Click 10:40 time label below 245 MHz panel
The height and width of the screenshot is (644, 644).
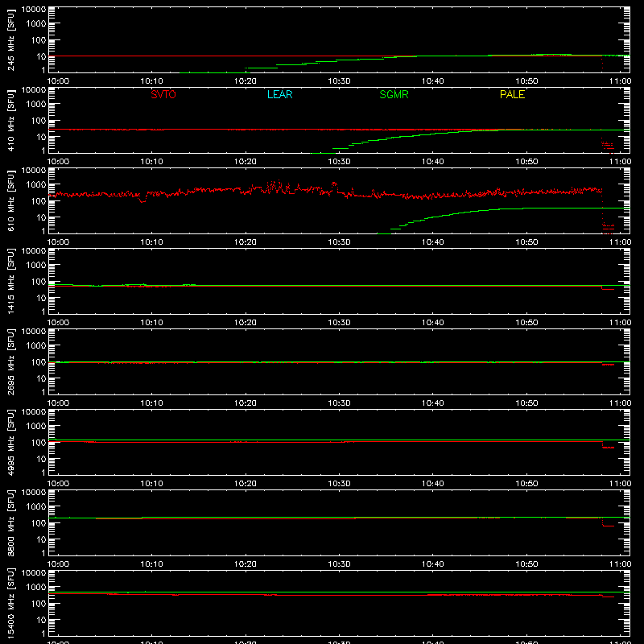pyautogui.click(x=432, y=81)
